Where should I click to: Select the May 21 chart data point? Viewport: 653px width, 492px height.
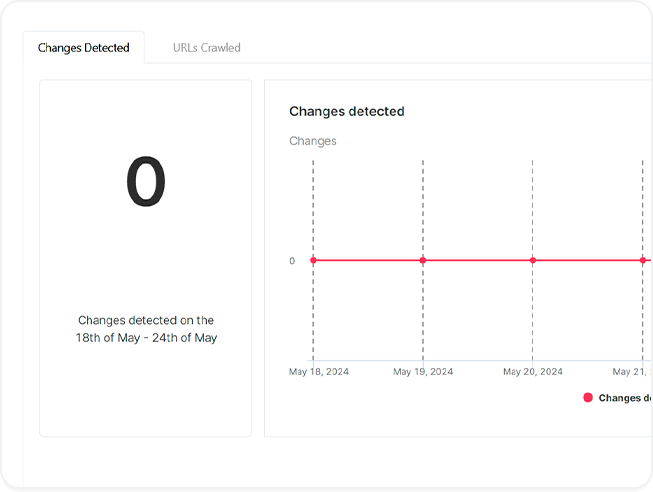click(643, 260)
